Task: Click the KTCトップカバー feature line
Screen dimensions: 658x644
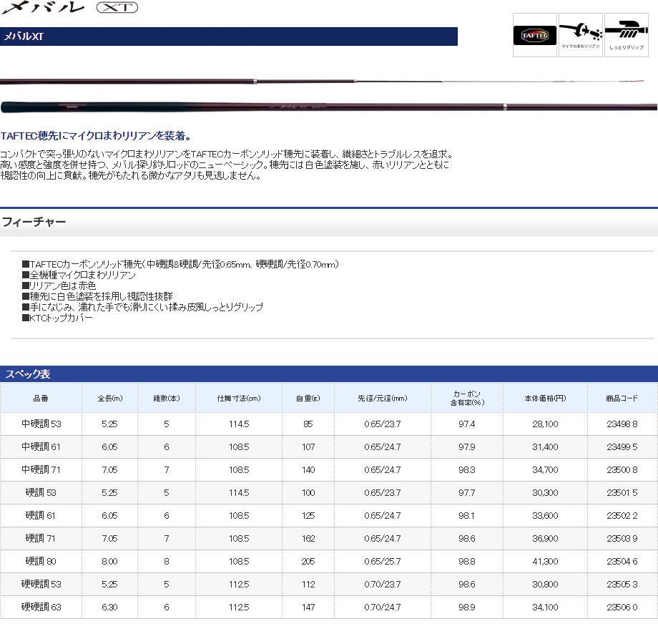Action: [x=57, y=318]
